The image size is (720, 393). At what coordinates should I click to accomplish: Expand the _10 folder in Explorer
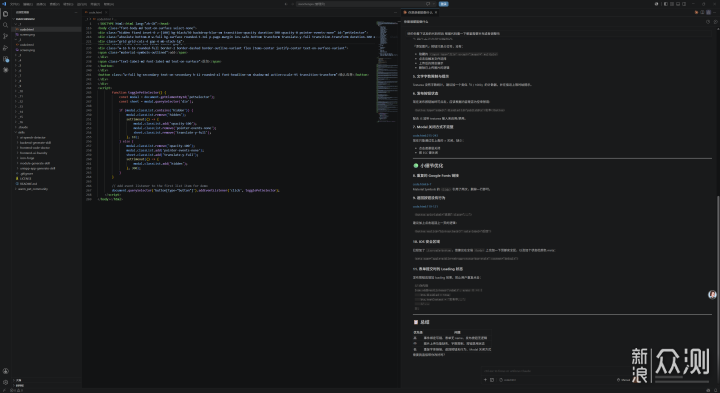pos(19,91)
